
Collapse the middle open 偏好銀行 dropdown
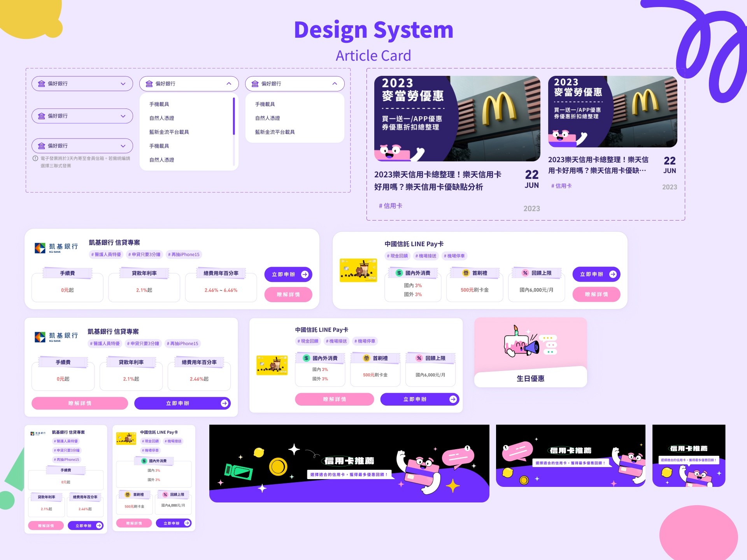point(229,84)
